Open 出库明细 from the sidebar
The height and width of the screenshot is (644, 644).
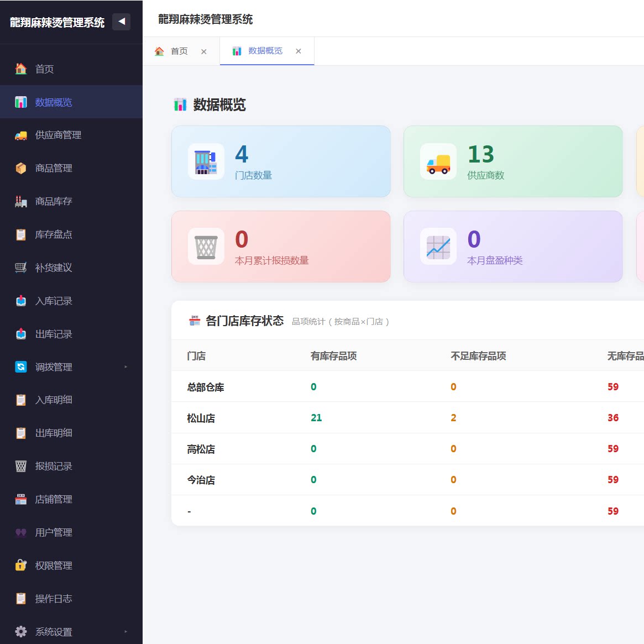coord(71,433)
